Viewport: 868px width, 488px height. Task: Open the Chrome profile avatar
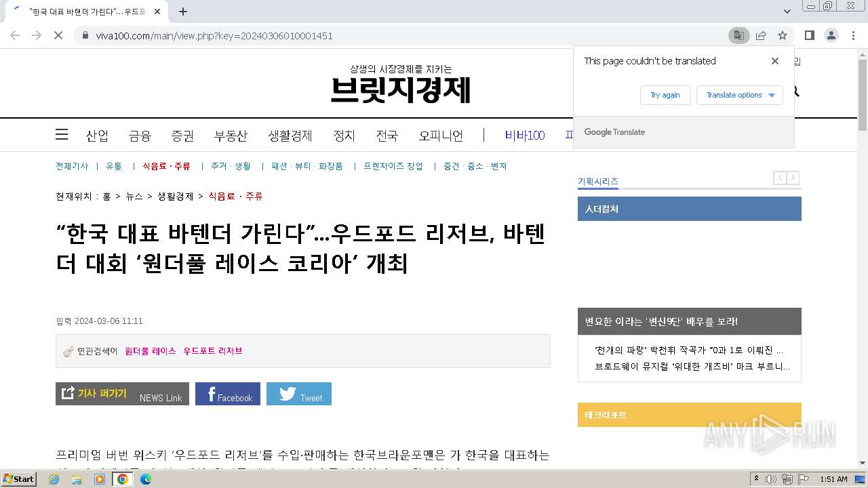tap(831, 35)
